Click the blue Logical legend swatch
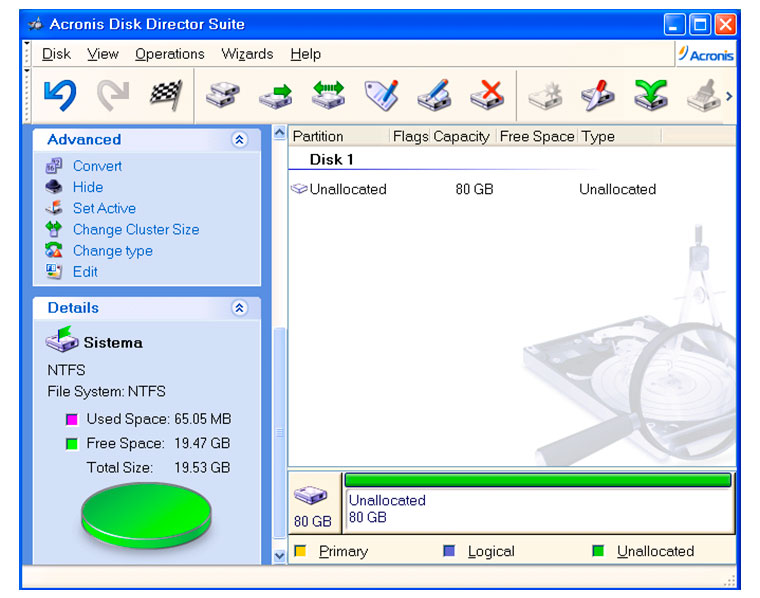 tap(449, 551)
